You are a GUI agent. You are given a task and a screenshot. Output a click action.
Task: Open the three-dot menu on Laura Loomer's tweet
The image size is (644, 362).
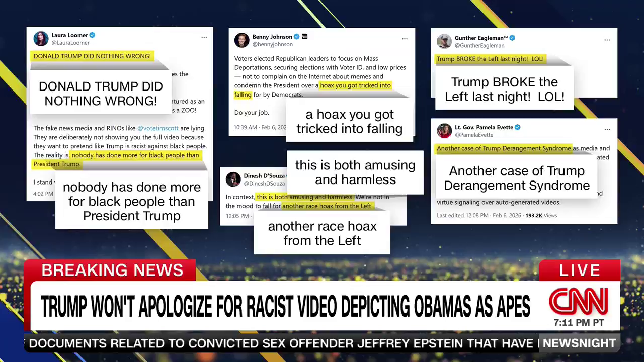coord(204,37)
